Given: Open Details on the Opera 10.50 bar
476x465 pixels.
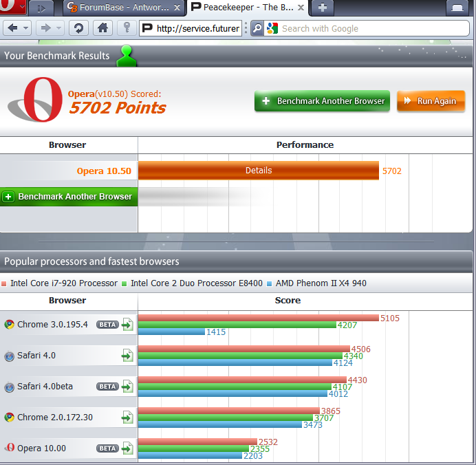Looking at the screenshot, I should 259,171.
